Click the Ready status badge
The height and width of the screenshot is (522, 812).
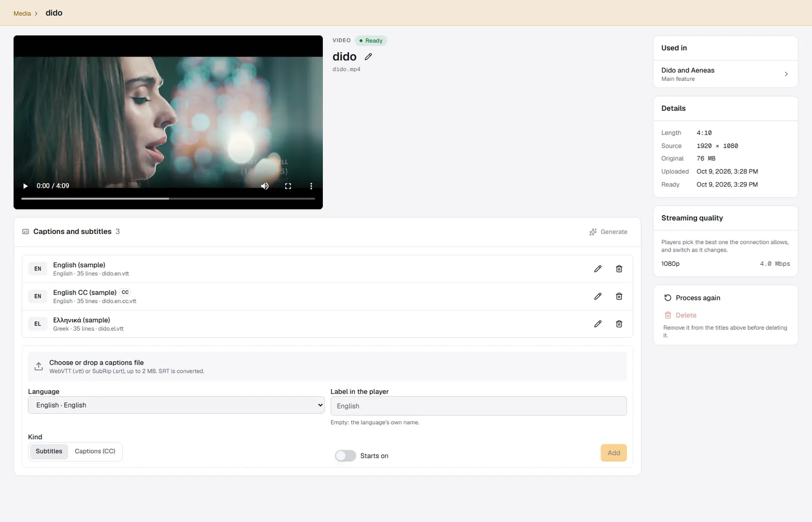tap(370, 41)
